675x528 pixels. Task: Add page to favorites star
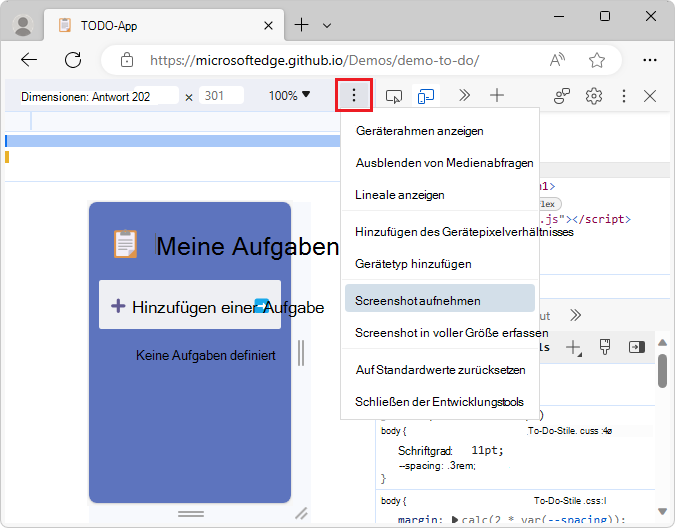click(x=597, y=60)
